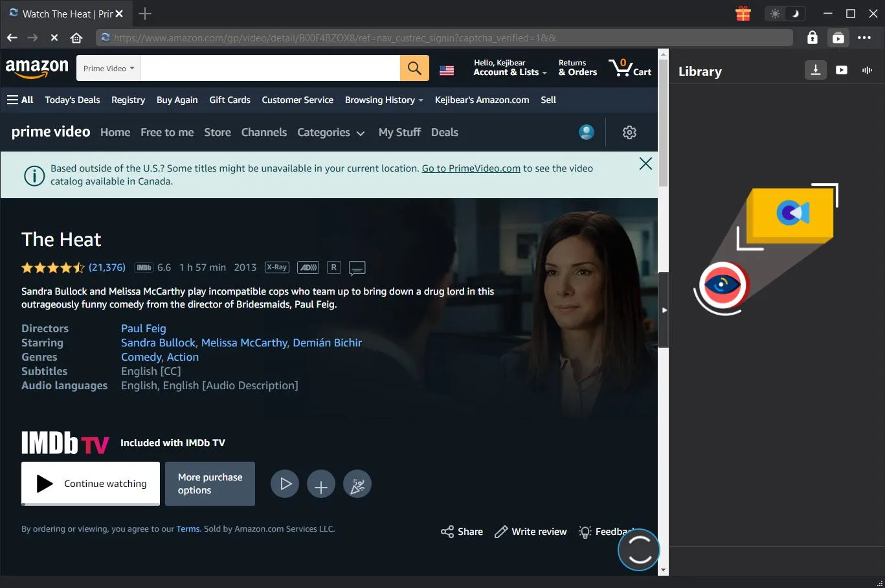Click the orange search magnifier button
The width and height of the screenshot is (885, 588).
tap(414, 68)
